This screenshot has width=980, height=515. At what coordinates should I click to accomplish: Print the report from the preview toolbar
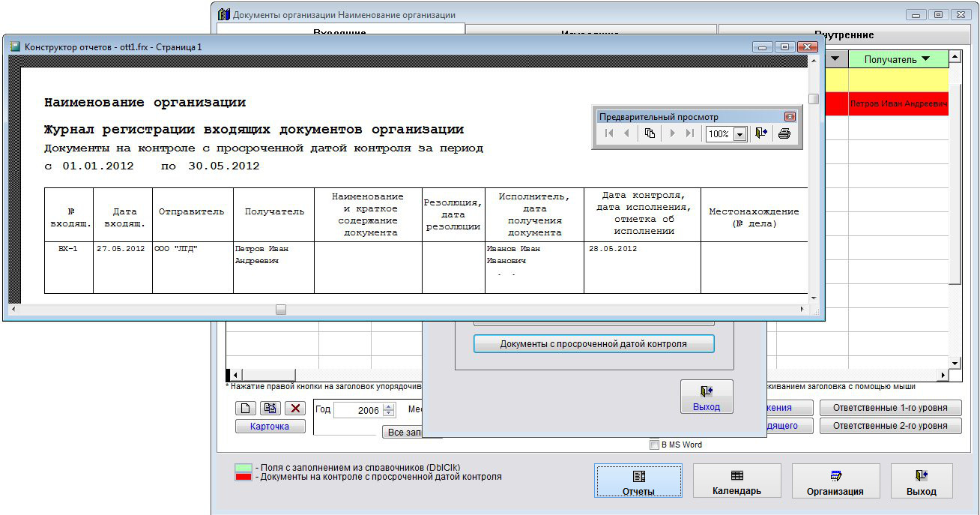(784, 133)
